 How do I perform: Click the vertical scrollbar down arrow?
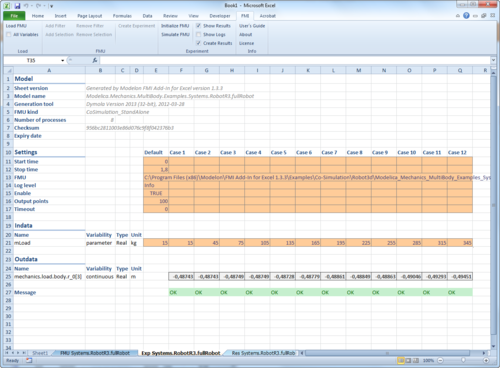click(x=493, y=347)
